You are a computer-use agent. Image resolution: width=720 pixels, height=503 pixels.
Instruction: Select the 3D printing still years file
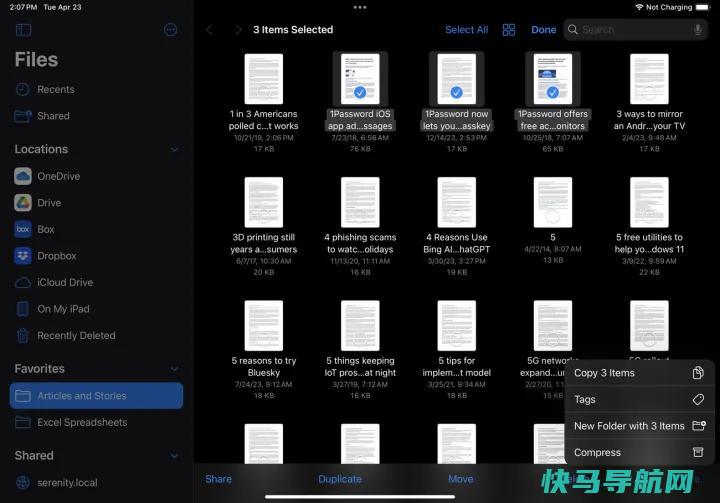(264, 202)
